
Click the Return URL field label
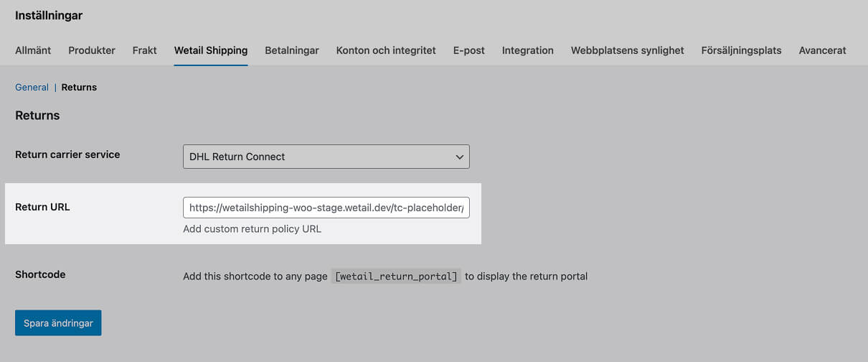pos(42,207)
